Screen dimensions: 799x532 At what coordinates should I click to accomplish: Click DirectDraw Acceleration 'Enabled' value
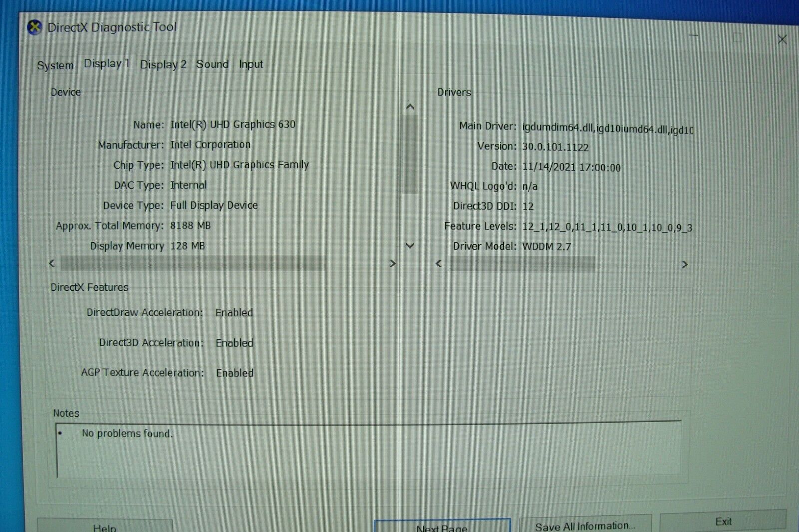tap(234, 313)
